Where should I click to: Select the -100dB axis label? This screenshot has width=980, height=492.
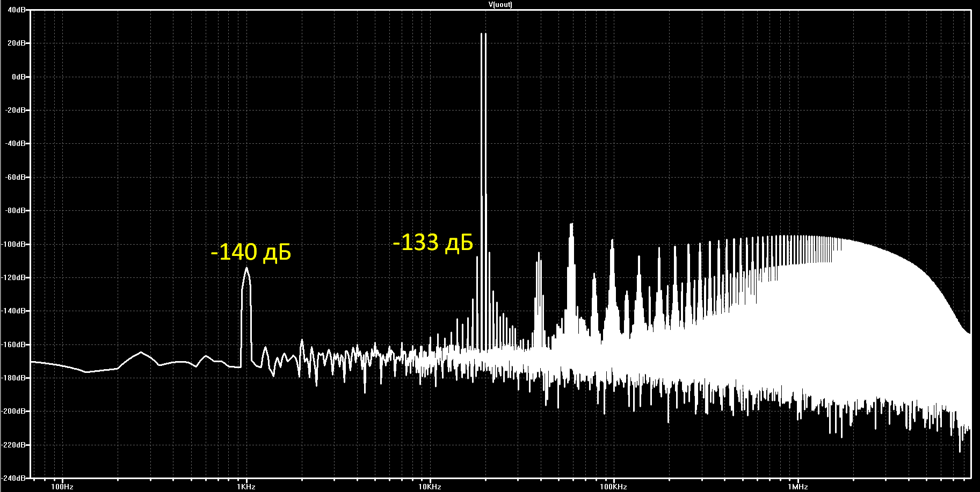click(13, 244)
